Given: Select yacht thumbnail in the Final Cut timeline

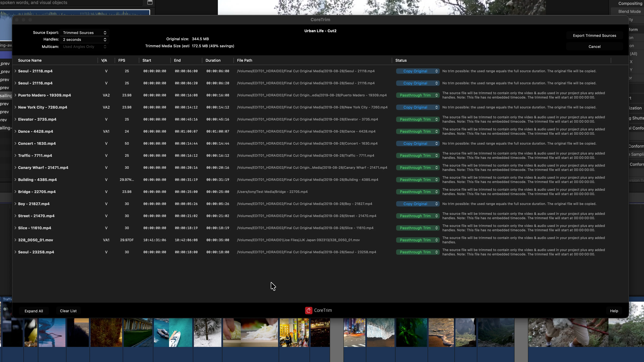Looking at the screenshot, I should 173,332.
